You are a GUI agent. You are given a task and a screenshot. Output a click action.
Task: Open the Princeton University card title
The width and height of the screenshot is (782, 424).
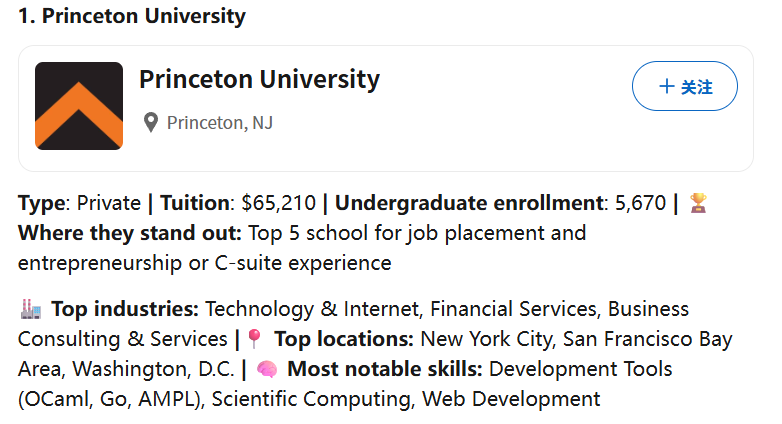click(259, 79)
